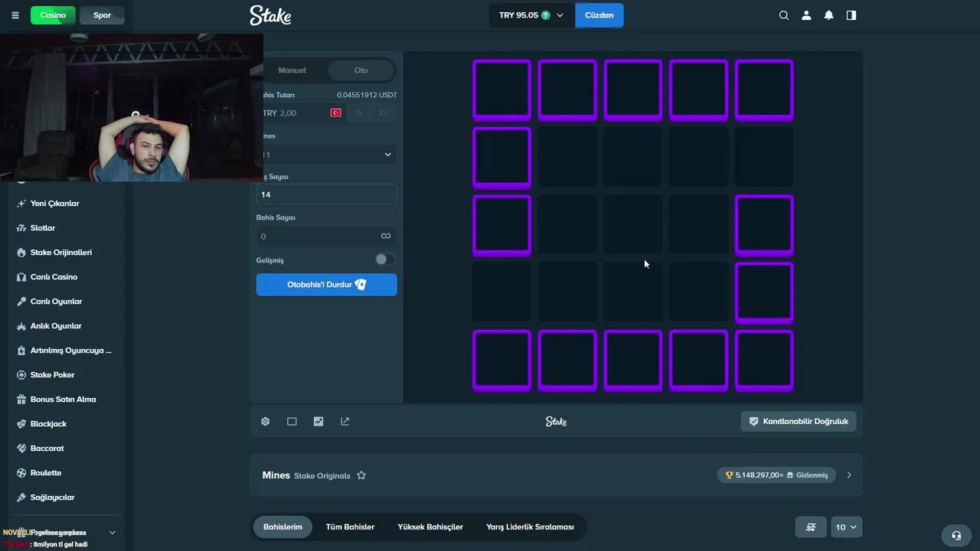Select the Bahislerim tab
The height and width of the screenshot is (551, 980).
(x=283, y=527)
